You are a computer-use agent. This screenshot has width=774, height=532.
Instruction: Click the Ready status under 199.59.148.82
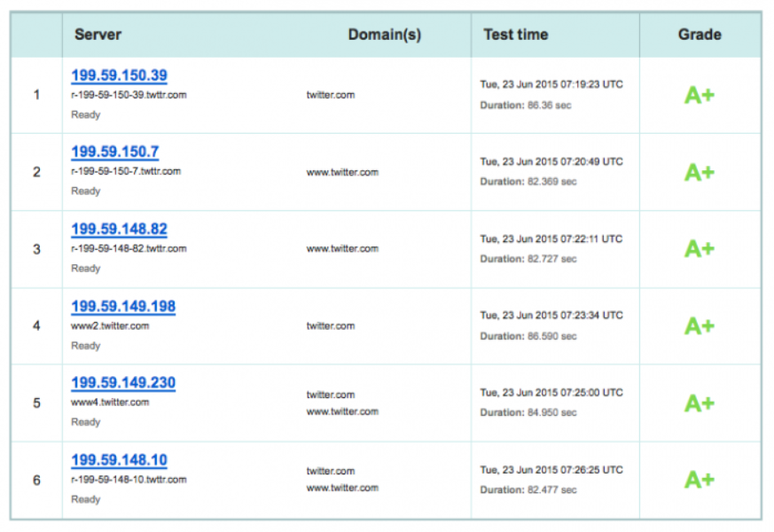point(86,269)
